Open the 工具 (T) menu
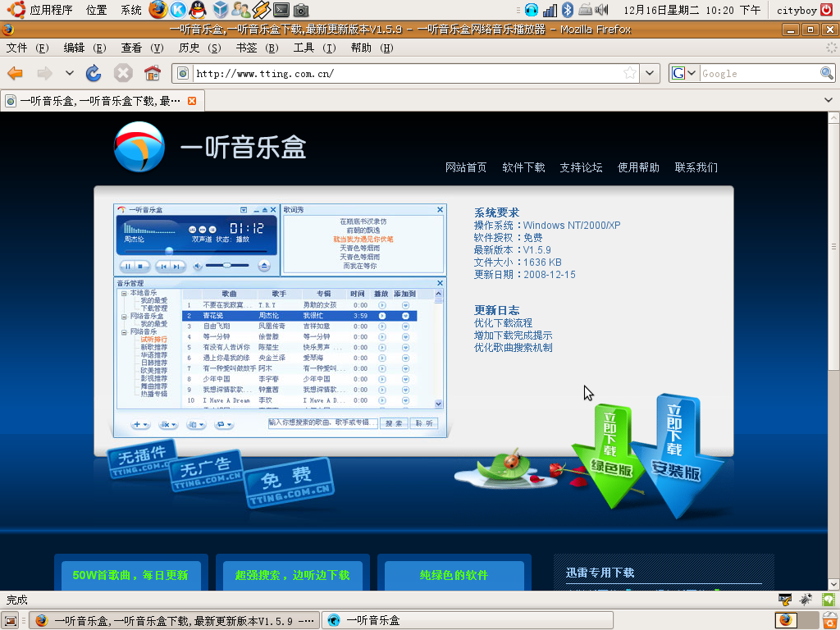 coord(314,48)
